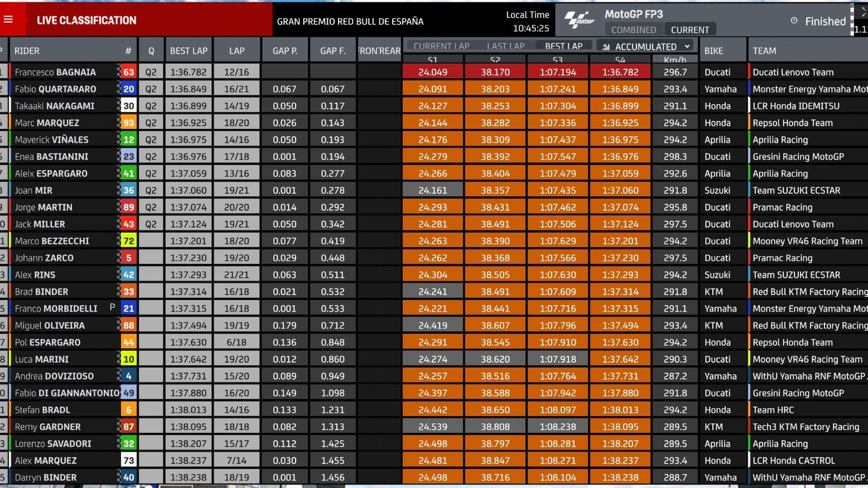Image resolution: width=868 pixels, height=488 pixels.
Task: Click the checkered flag beside Quartararo's number
Action: (x=119, y=88)
